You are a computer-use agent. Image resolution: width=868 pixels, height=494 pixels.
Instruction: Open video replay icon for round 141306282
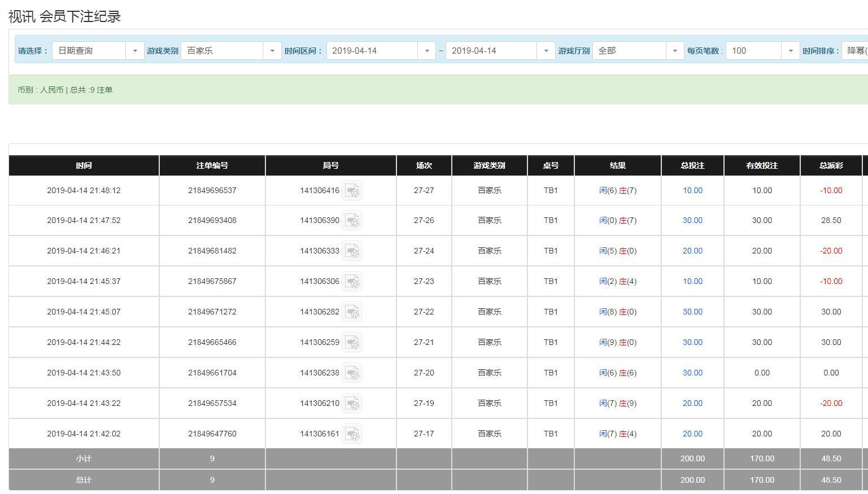click(x=352, y=312)
